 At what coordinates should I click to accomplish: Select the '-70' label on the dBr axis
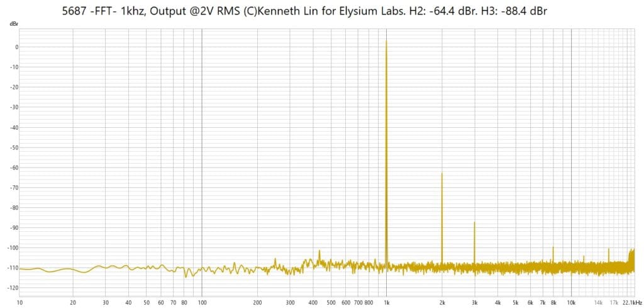click(15, 188)
